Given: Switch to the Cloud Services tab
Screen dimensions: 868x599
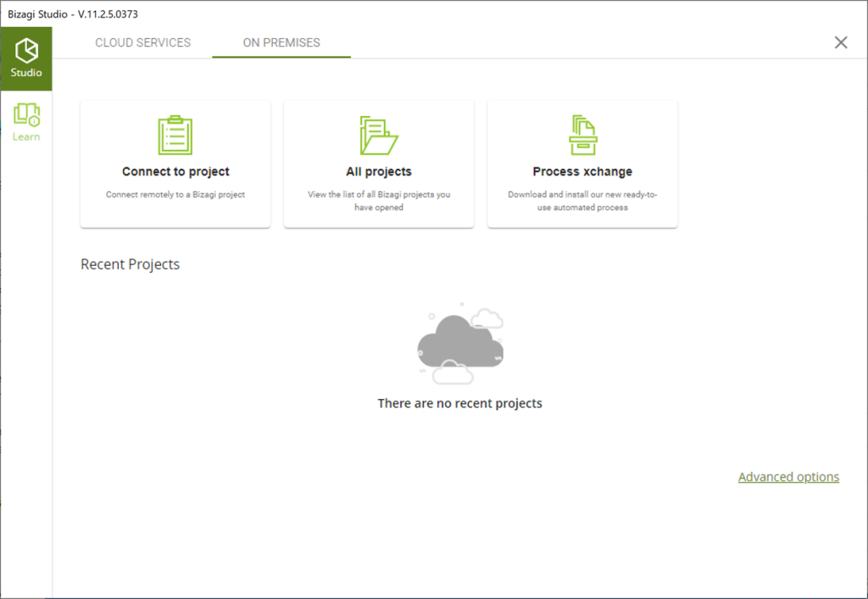Looking at the screenshot, I should pos(143,42).
